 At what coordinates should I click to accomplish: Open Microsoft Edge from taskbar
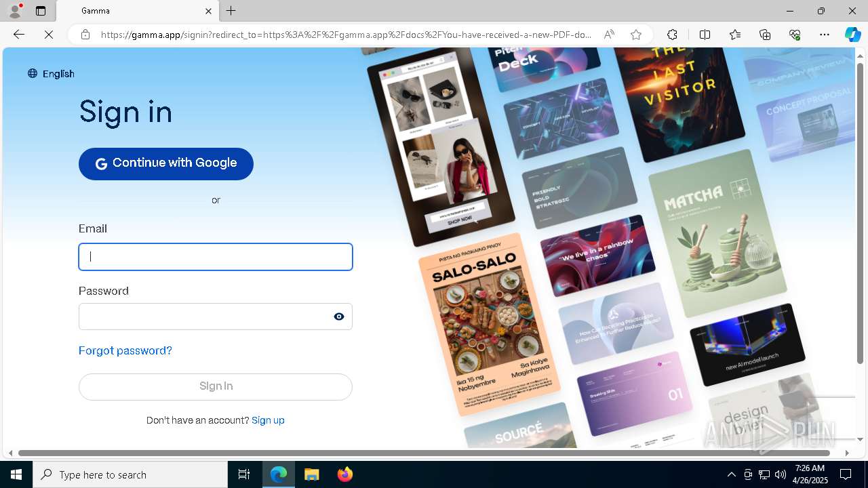(x=279, y=474)
